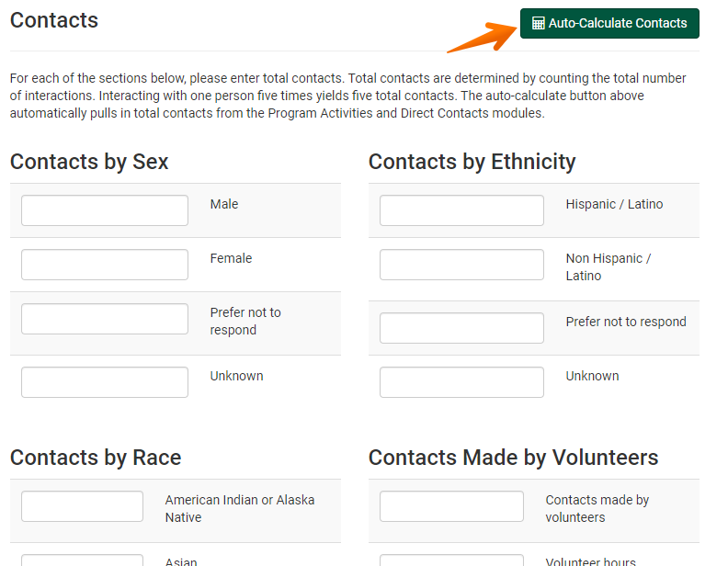
Task: Click the Contacts Made by Volunteers heading
Action: (513, 458)
